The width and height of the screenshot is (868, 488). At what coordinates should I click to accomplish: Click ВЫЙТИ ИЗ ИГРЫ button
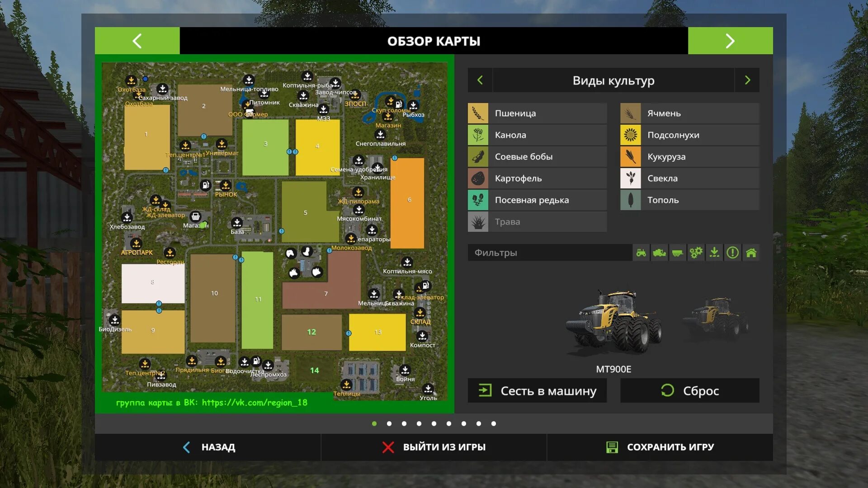coord(434,447)
